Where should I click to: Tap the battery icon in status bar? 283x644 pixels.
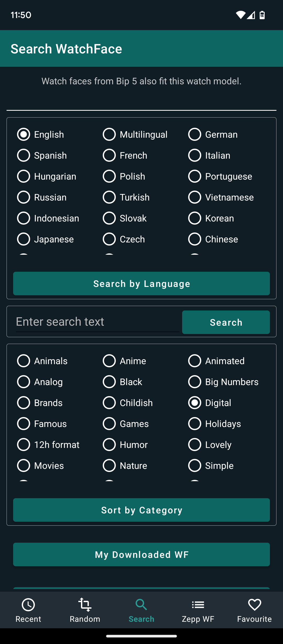tap(262, 15)
